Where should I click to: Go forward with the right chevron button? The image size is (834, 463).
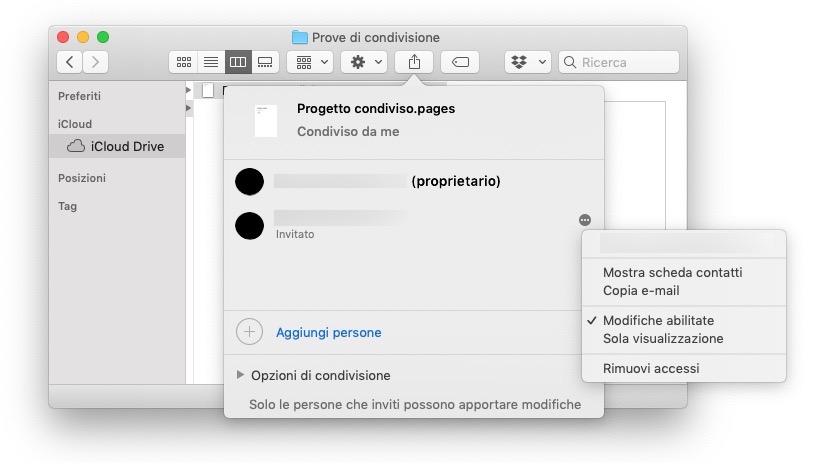pyautogui.click(x=95, y=62)
